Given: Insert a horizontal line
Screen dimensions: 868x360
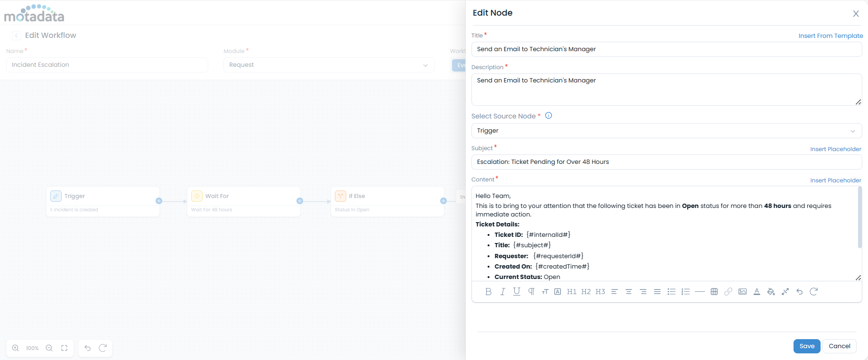Looking at the screenshot, I should (x=700, y=292).
